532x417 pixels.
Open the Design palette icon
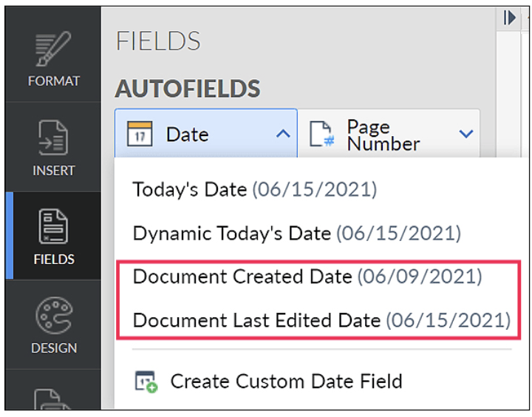pyautogui.click(x=53, y=316)
